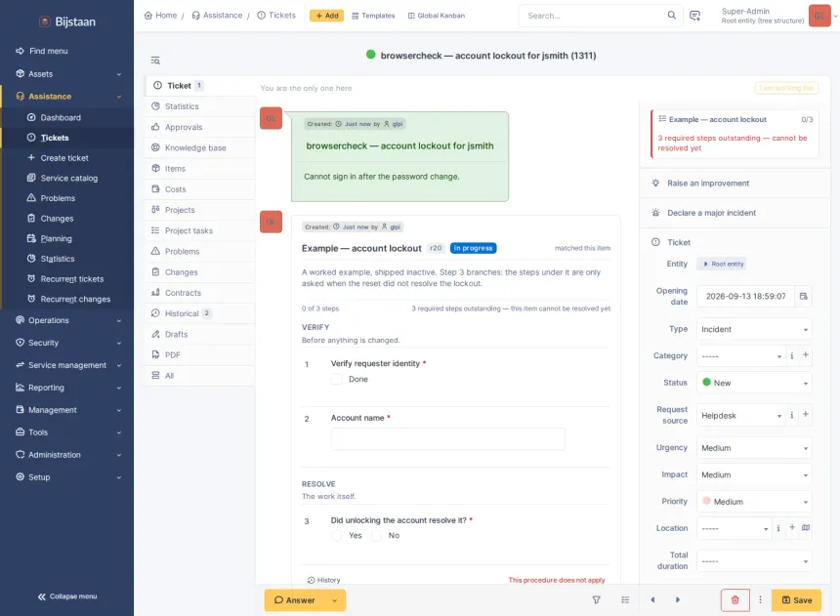The image size is (840, 616).
Task: Click the search magnifier icon
Action: point(671,15)
